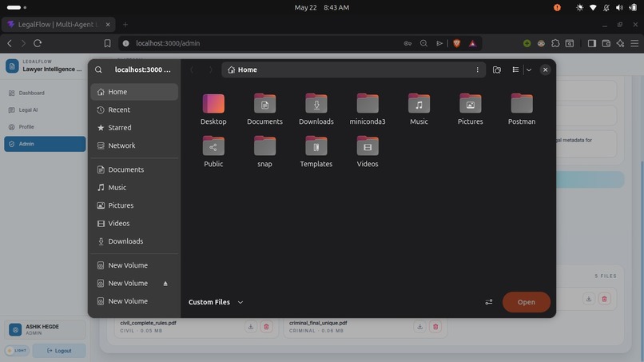Open the Music folder icon in grid
This screenshot has height=362, width=644.
tap(419, 109)
